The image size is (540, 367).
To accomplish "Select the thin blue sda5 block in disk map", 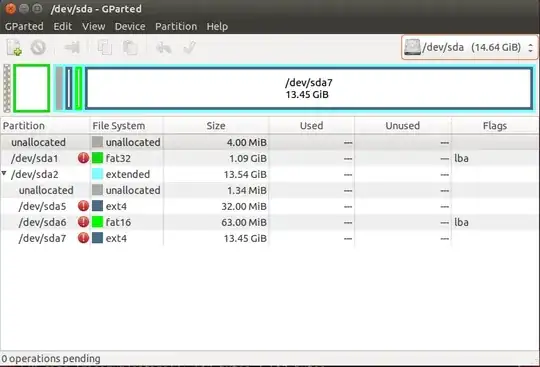I will [69, 88].
